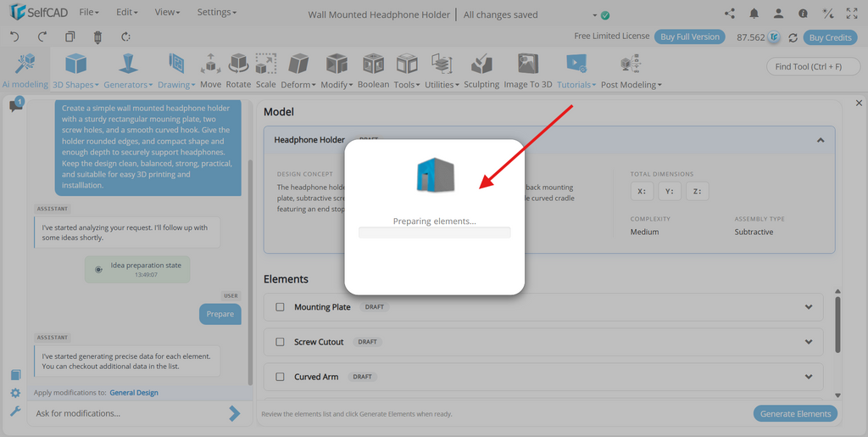Collapse the Headphone Holder model panel
This screenshot has width=868, height=437.
click(821, 140)
